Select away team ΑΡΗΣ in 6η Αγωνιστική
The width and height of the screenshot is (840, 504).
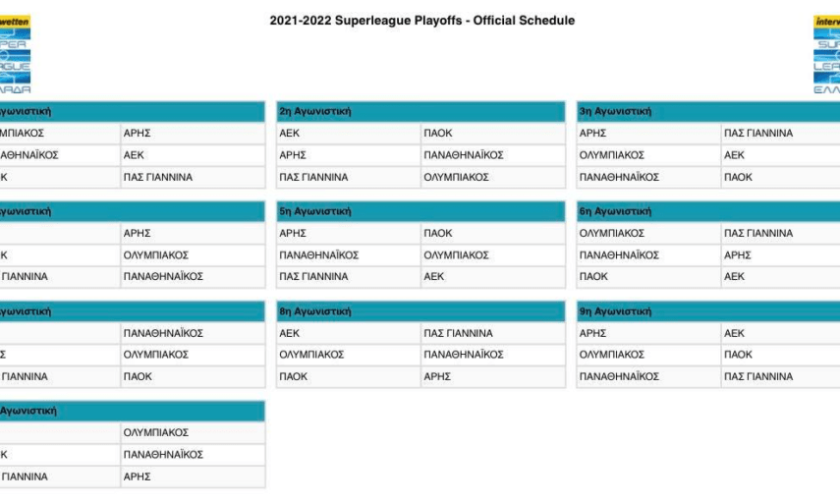(x=737, y=255)
